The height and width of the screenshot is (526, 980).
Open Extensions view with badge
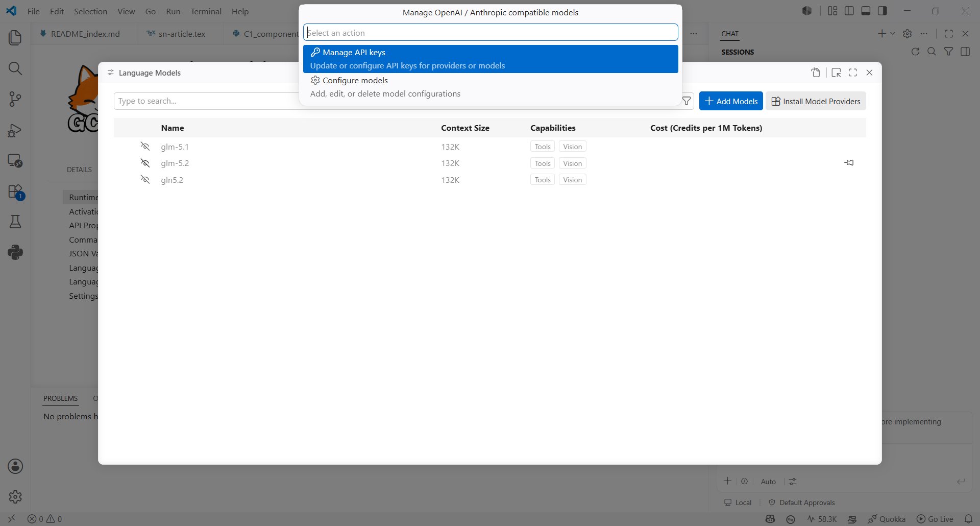click(x=15, y=192)
